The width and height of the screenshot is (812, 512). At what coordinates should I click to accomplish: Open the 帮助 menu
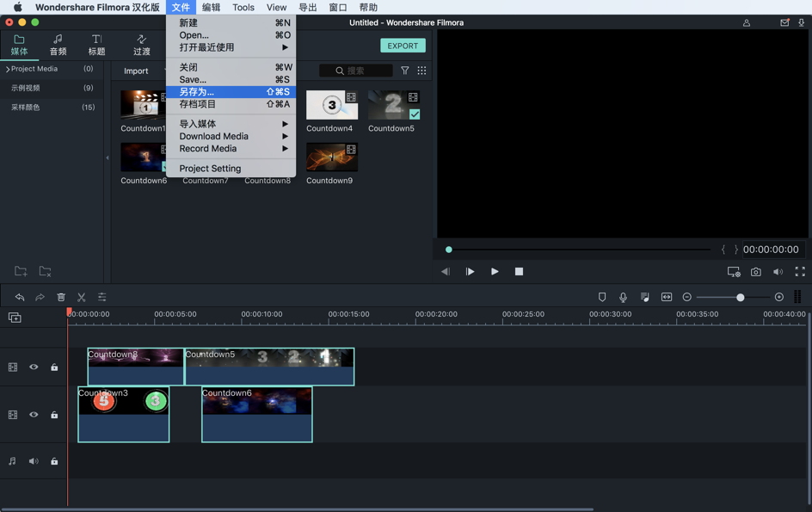tap(368, 7)
